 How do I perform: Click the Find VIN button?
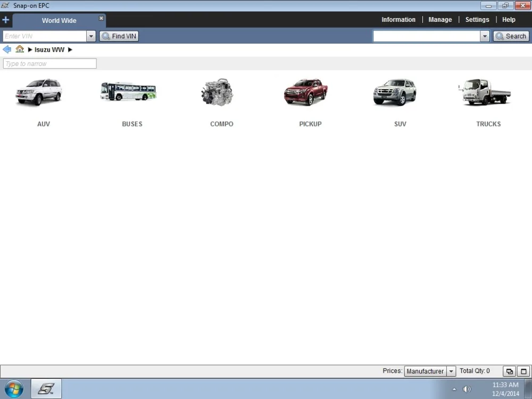(x=119, y=36)
